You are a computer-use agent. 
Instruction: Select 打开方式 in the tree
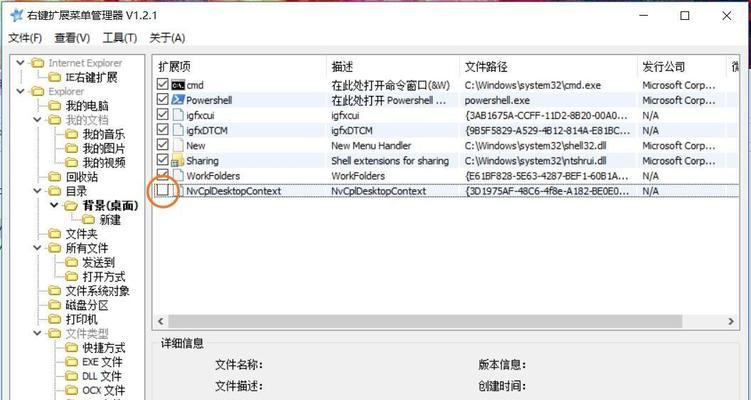(104, 276)
